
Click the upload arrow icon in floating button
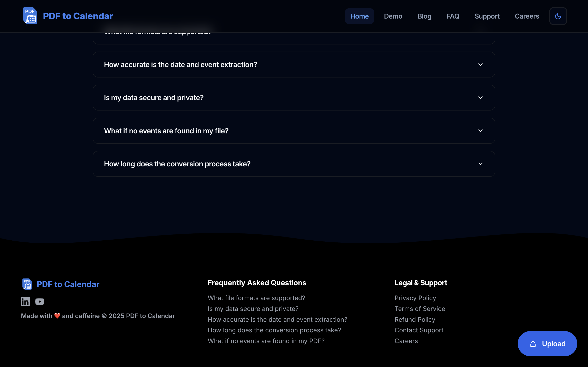coord(533,344)
